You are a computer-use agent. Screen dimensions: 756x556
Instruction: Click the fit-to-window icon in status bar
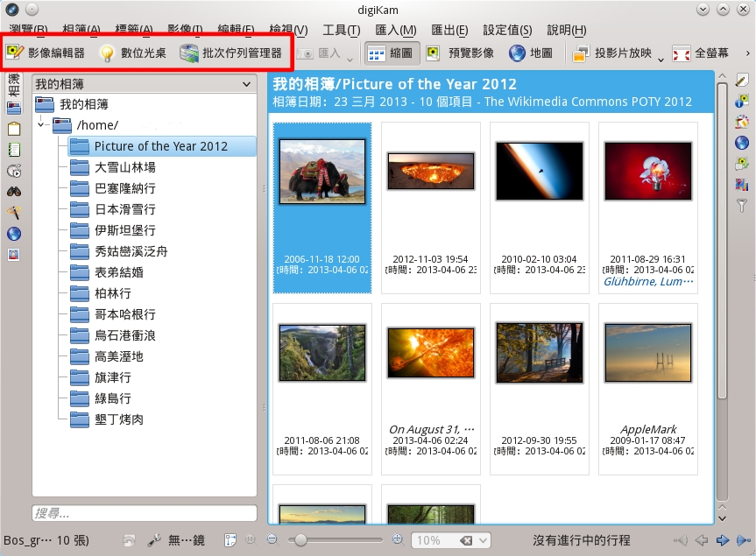tap(230, 540)
